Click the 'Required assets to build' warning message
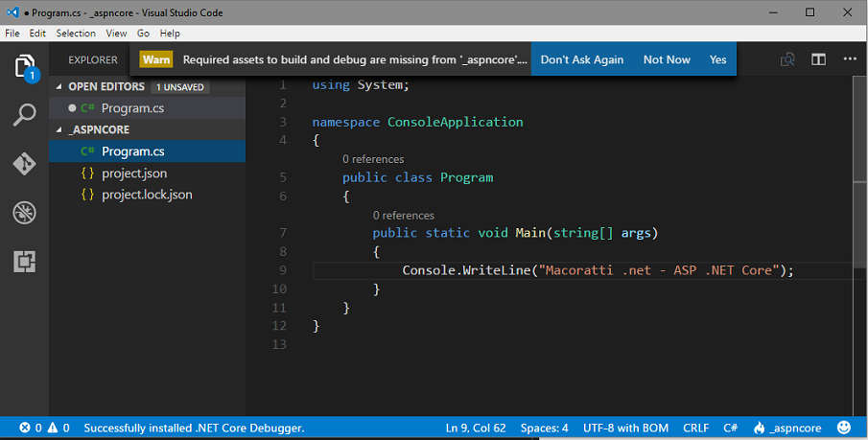Screen dimensions: 868x440 (x=355, y=59)
